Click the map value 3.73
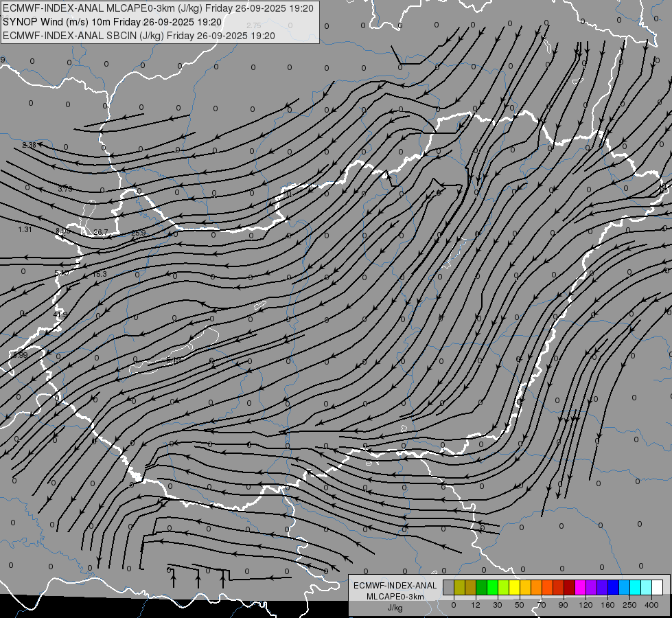This screenshot has height=618, width=672. (65, 189)
